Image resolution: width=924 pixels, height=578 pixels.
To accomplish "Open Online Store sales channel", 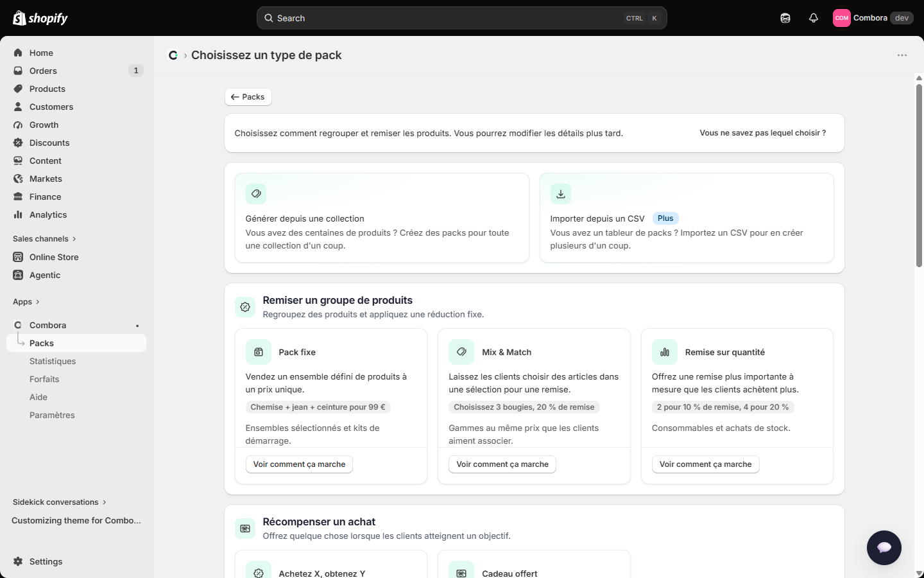I will pos(76,257).
